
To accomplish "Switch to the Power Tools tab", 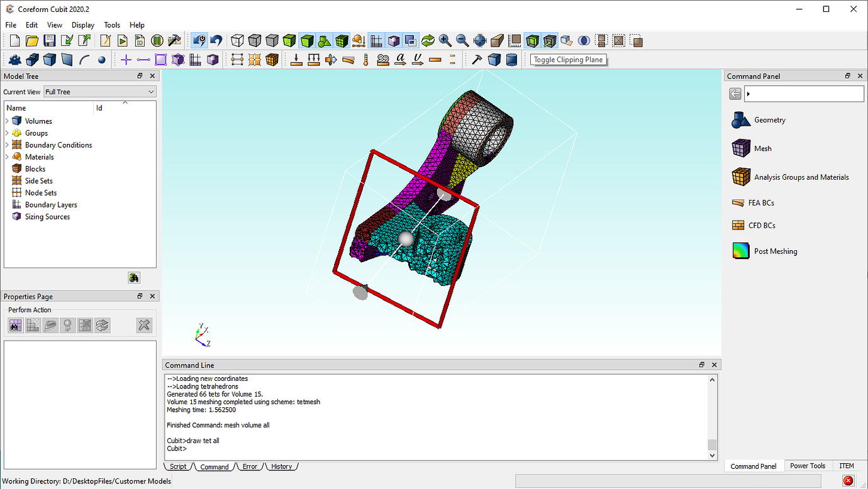I will 808,466.
